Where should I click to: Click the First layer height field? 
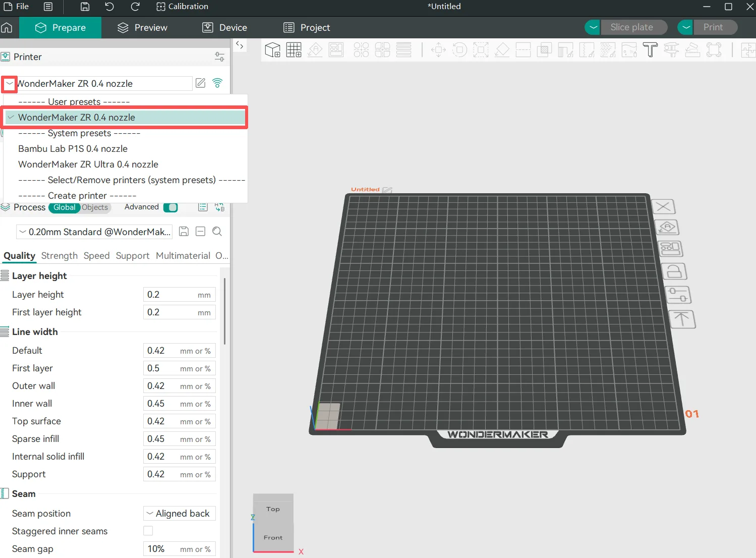[x=180, y=312]
